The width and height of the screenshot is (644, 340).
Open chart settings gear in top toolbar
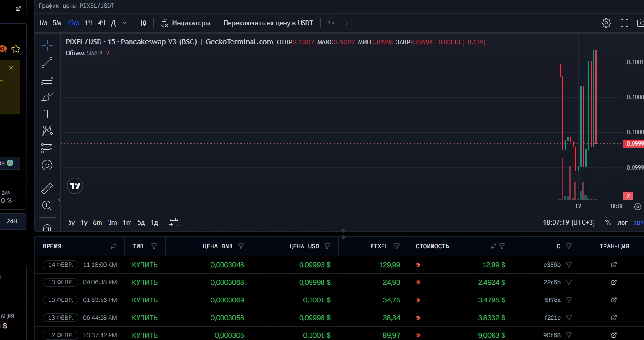point(606,23)
